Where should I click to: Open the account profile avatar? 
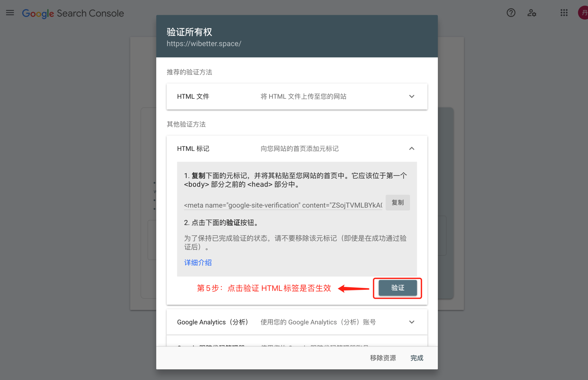[x=583, y=13]
